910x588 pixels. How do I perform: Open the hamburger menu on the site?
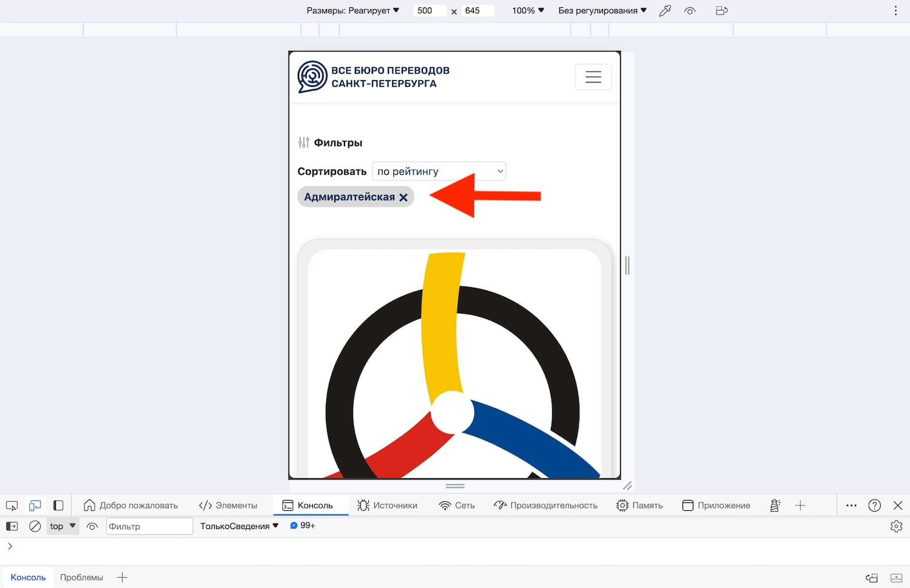pyautogui.click(x=593, y=77)
